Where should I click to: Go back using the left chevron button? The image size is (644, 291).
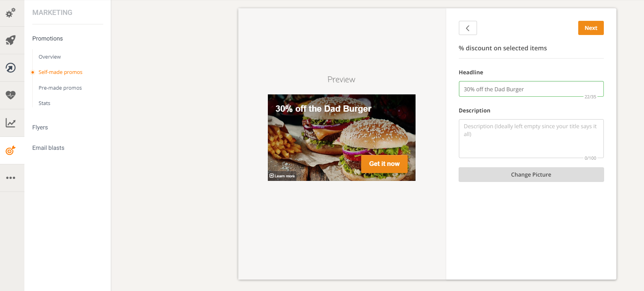click(468, 28)
